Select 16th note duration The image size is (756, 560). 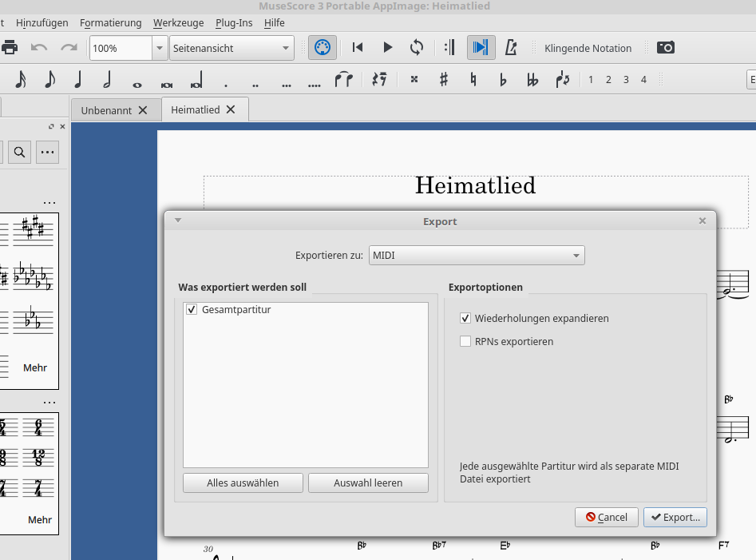(x=20, y=79)
